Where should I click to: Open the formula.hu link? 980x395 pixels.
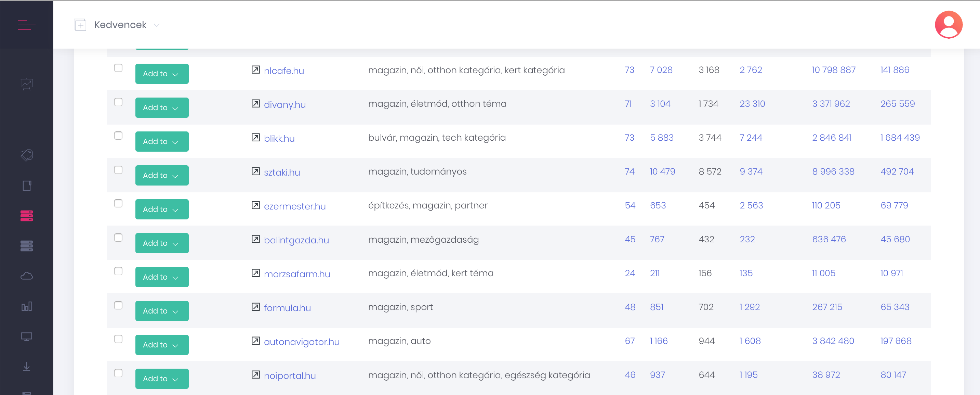click(287, 308)
